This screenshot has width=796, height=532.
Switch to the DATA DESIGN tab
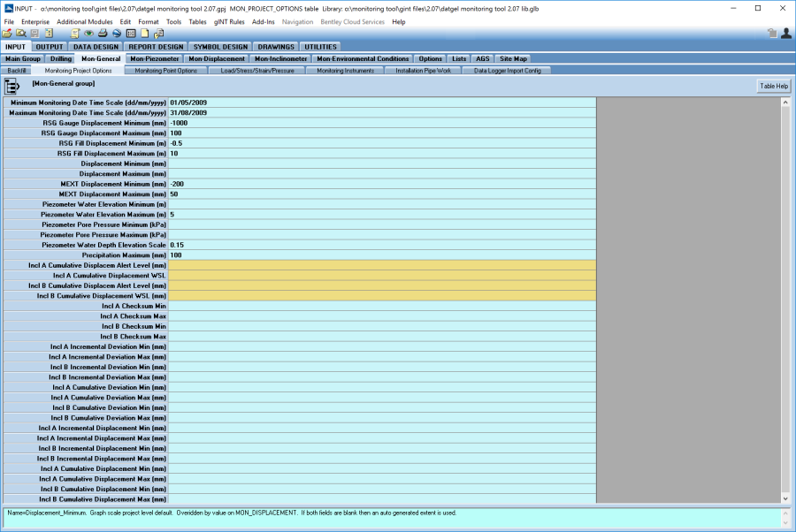coord(96,47)
